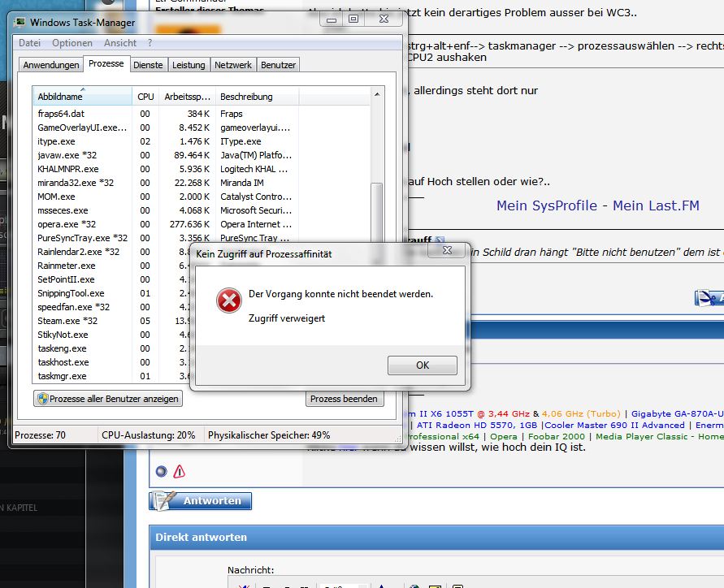724x588 pixels.
Task: Switch to the Benutzer tab
Action: coord(278,65)
